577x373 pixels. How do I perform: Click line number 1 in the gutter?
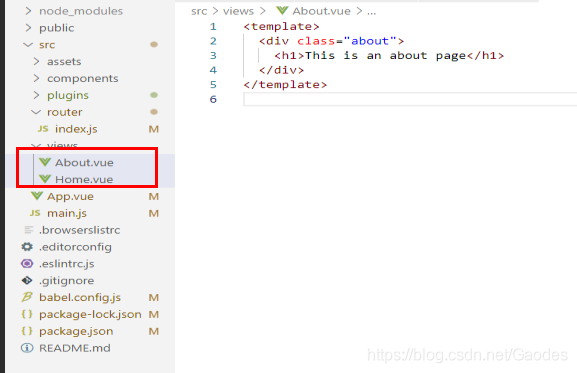(x=213, y=26)
